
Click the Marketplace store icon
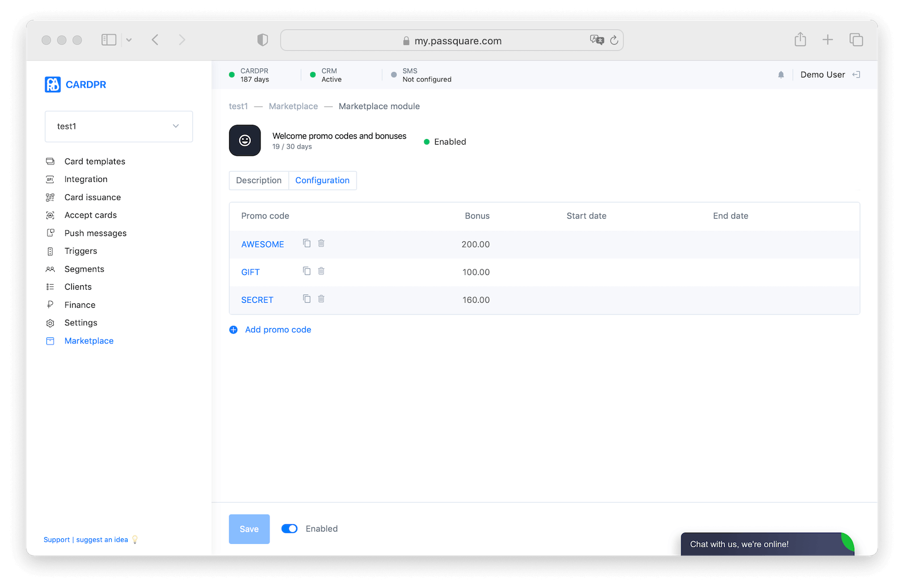pyautogui.click(x=50, y=341)
